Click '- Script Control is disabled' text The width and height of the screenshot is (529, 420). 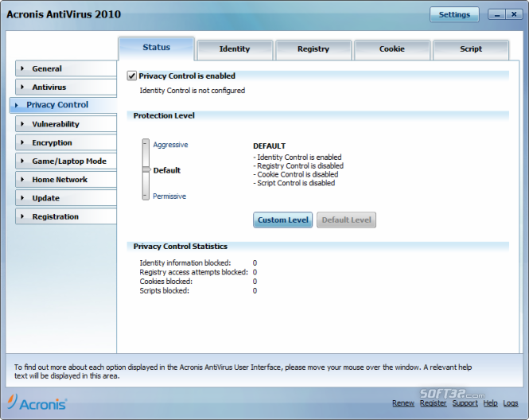[x=294, y=183]
